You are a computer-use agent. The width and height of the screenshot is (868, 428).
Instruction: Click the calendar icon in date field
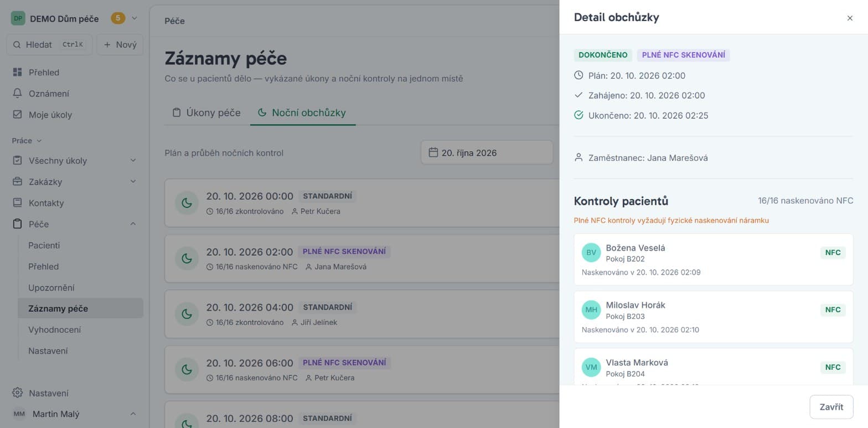click(433, 152)
